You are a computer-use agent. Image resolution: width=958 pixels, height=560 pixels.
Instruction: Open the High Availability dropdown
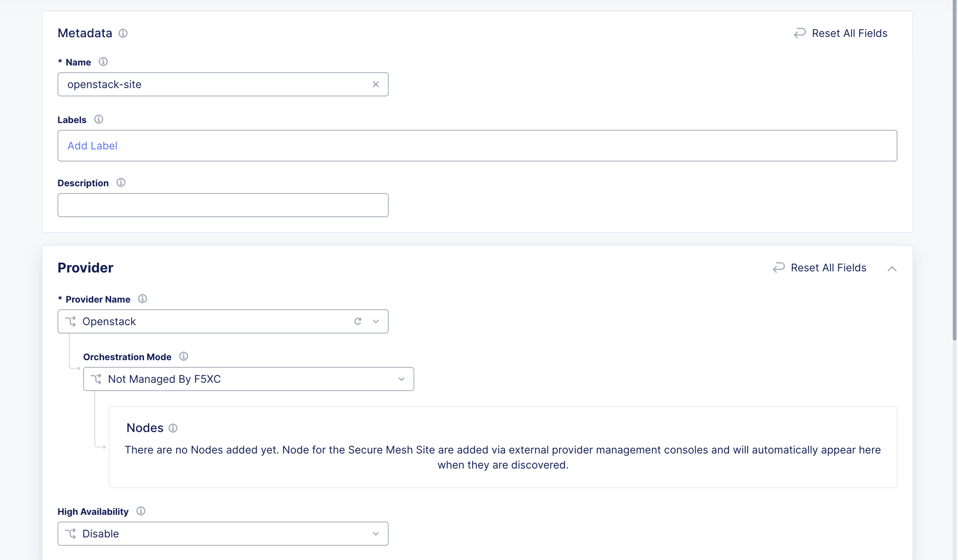tap(376, 534)
